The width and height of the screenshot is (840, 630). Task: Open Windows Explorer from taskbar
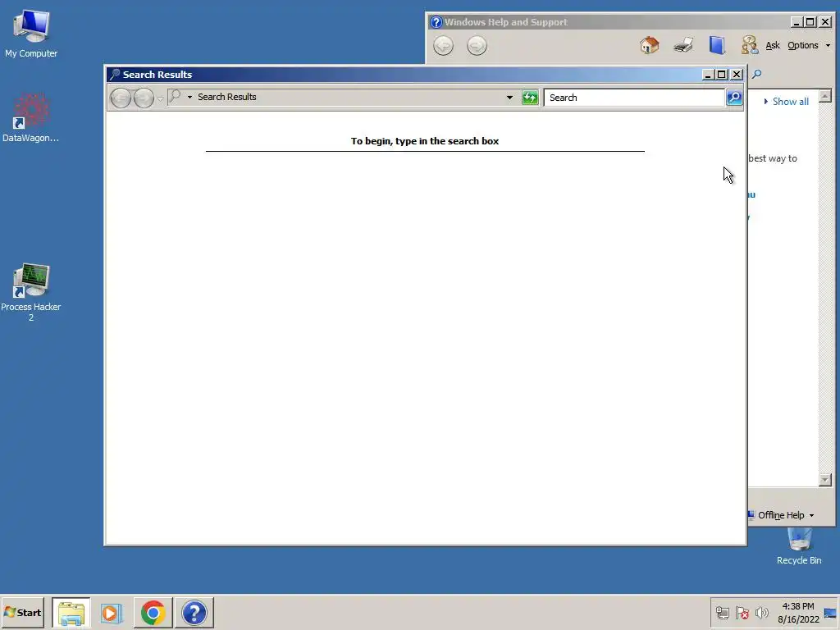(71, 612)
